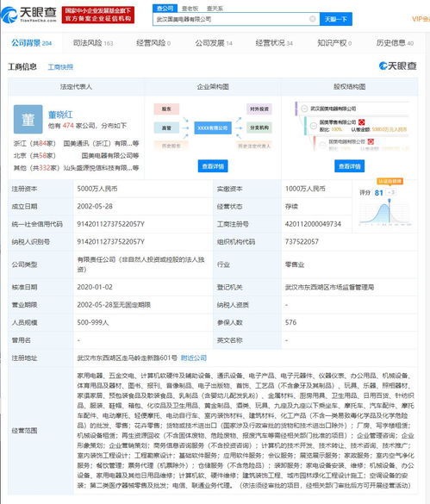Switch to the 经营状况 tab
Screen dimensions: 430x504
[274, 43]
